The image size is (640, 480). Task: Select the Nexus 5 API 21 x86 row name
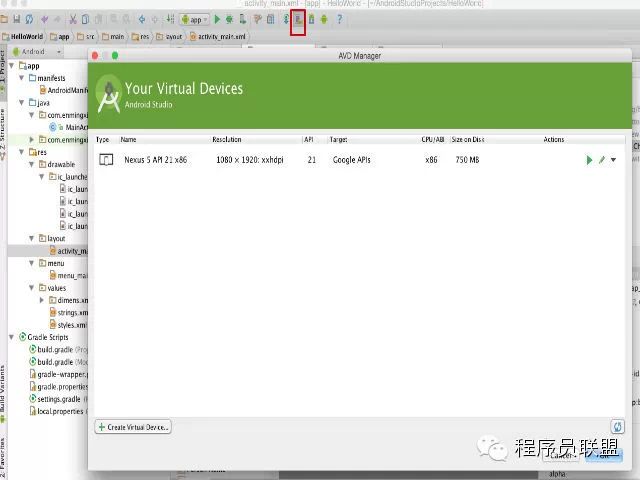pyautogui.click(x=156, y=160)
